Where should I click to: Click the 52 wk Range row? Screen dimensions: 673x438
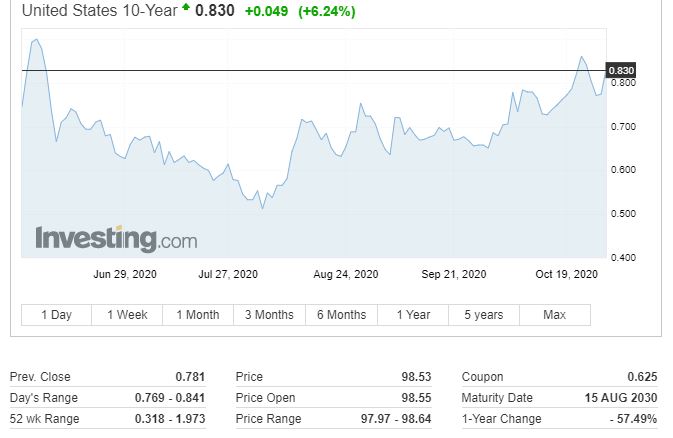pos(107,419)
